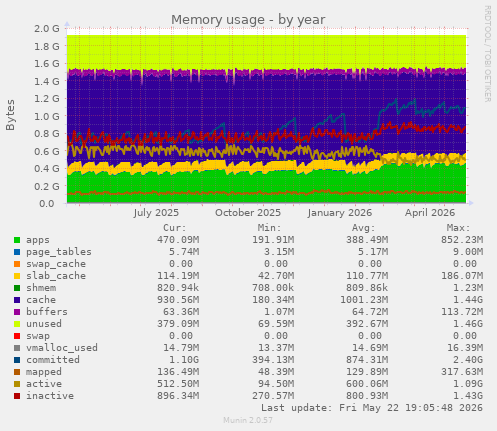Image resolution: width=497 pixels, height=431 pixels.
Task: Click the red swap legend swatch
Action: [17, 336]
